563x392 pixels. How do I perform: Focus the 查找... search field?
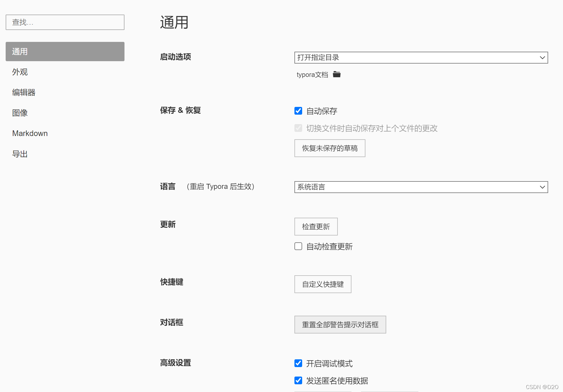click(65, 22)
